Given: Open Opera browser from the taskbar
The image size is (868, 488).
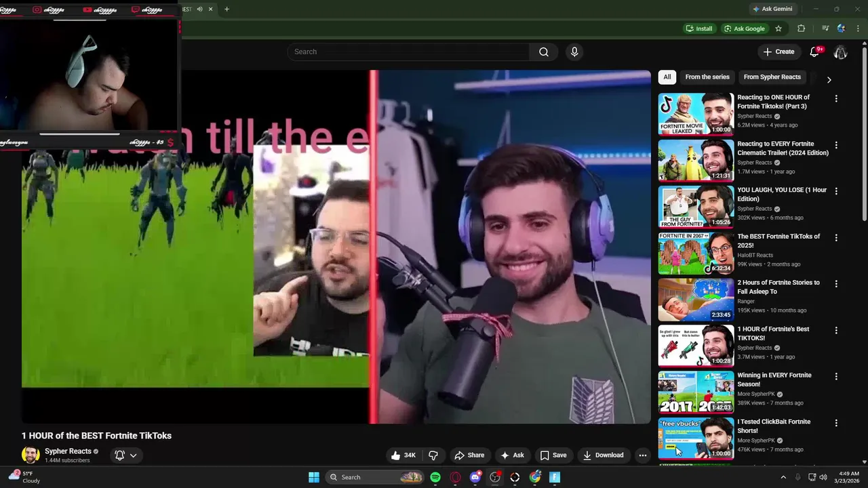Looking at the screenshot, I should (x=455, y=477).
